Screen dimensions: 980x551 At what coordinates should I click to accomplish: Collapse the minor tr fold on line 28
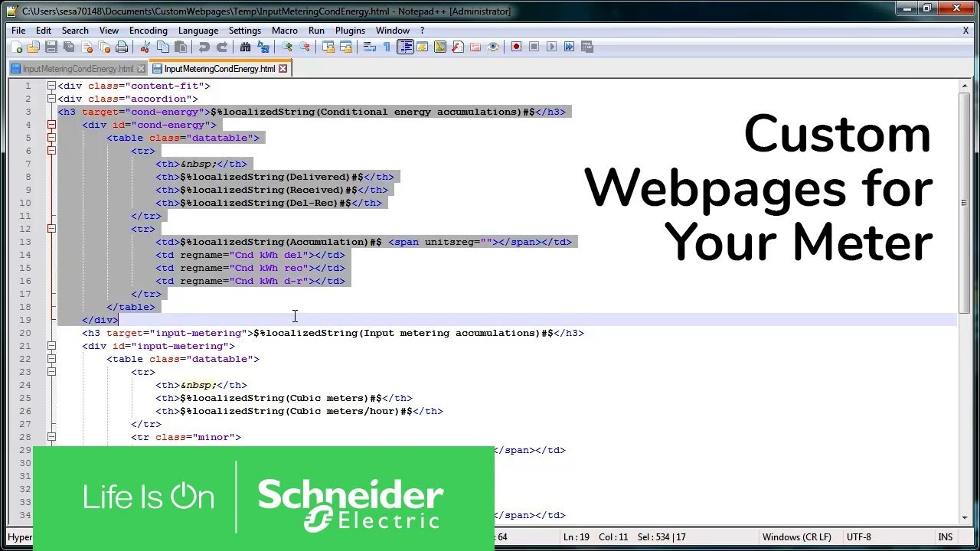[x=51, y=437]
